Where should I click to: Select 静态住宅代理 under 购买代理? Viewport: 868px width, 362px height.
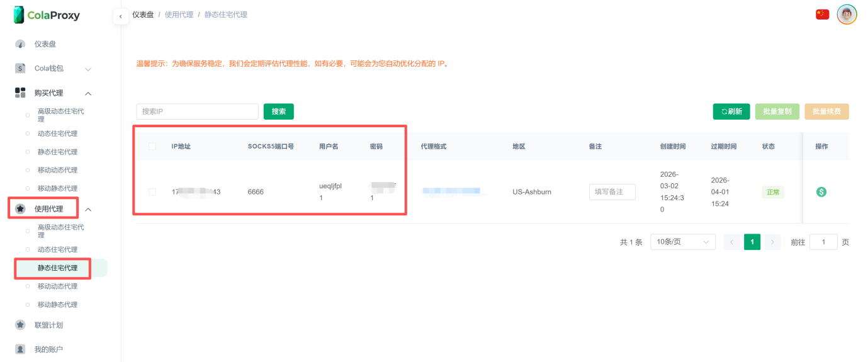[57, 152]
